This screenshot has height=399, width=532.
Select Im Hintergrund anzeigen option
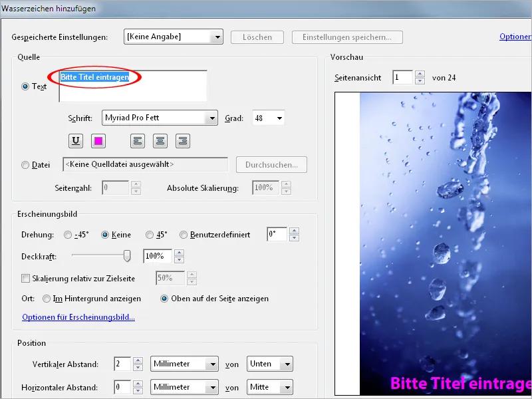pyautogui.click(x=46, y=299)
